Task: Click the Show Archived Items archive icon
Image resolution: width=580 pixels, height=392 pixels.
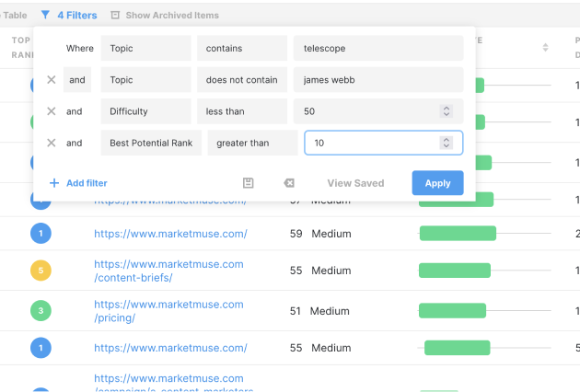Action: (115, 15)
